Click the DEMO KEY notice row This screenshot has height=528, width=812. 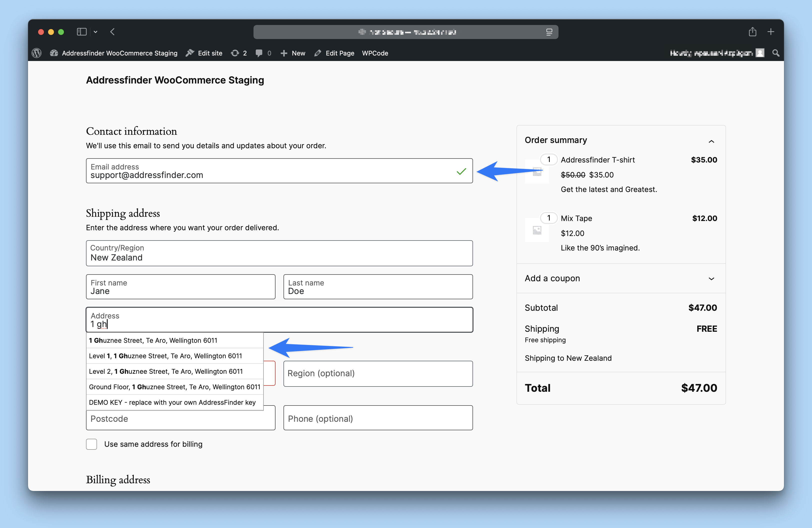coord(175,402)
